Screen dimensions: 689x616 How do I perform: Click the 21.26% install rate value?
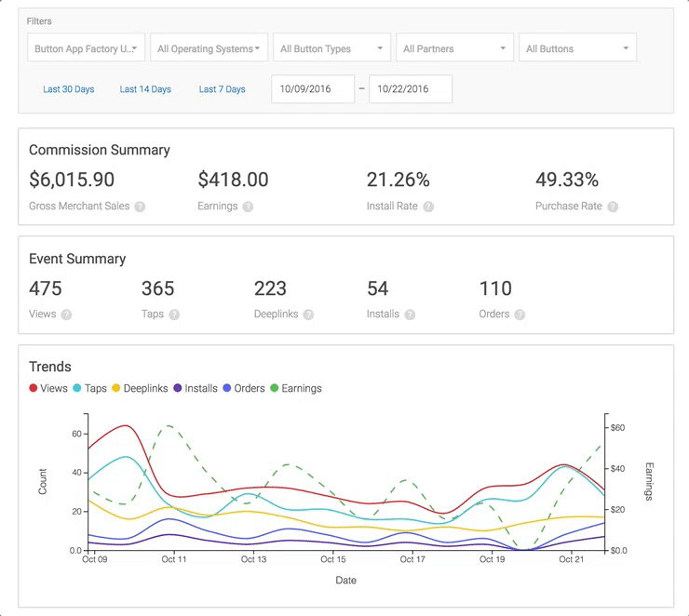pyautogui.click(x=399, y=180)
